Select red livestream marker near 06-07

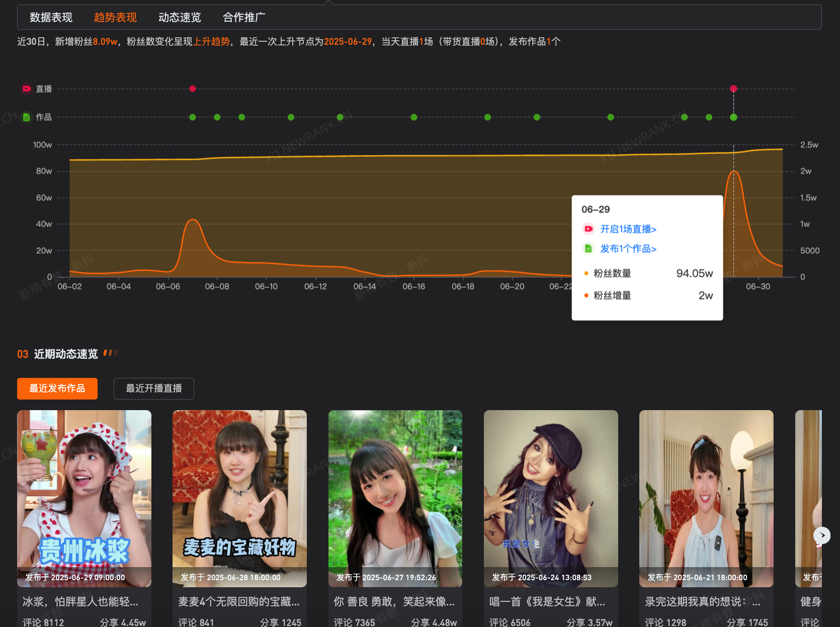[x=193, y=89]
